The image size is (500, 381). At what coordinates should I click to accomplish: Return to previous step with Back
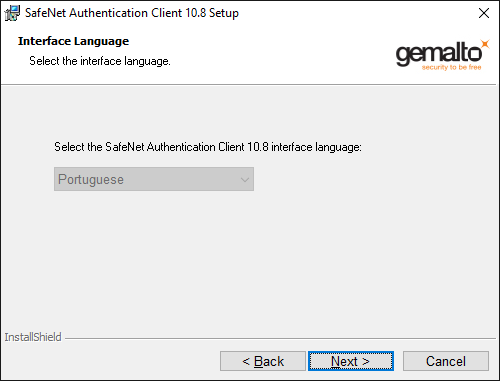[263, 361]
